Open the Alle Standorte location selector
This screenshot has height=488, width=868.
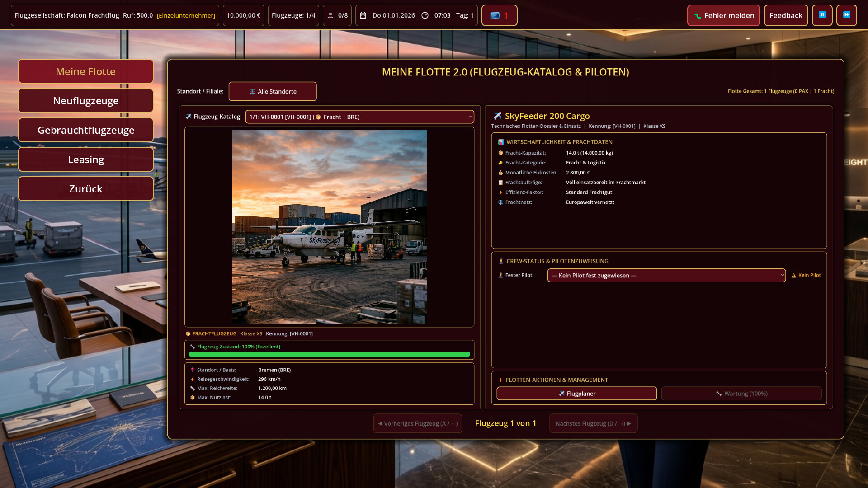pyautogui.click(x=273, y=91)
